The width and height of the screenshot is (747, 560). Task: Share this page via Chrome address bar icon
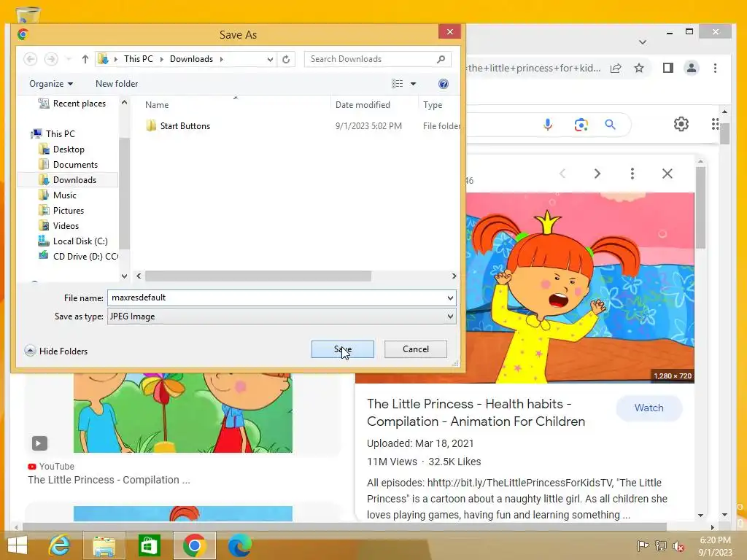pyautogui.click(x=616, y=68)
